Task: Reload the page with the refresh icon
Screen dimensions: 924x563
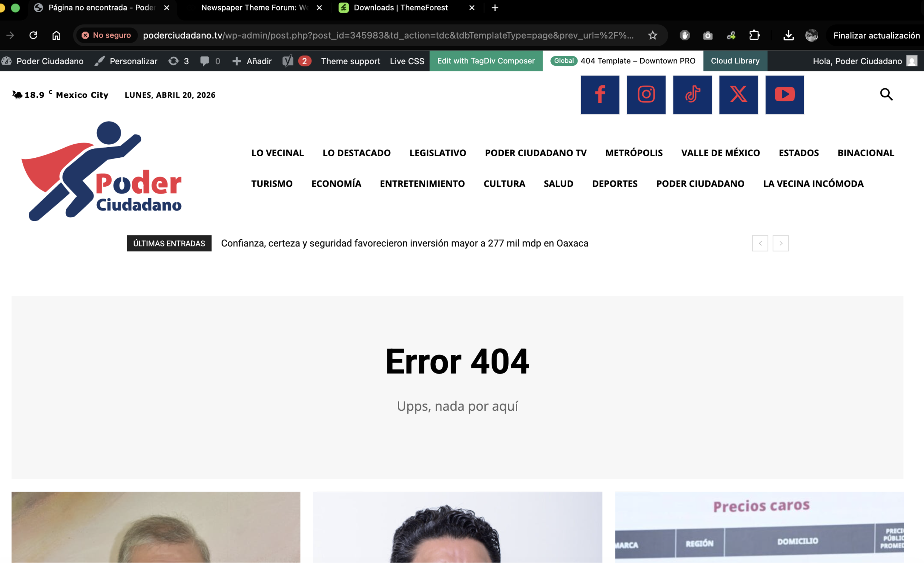Action: [x=33, y=35]
